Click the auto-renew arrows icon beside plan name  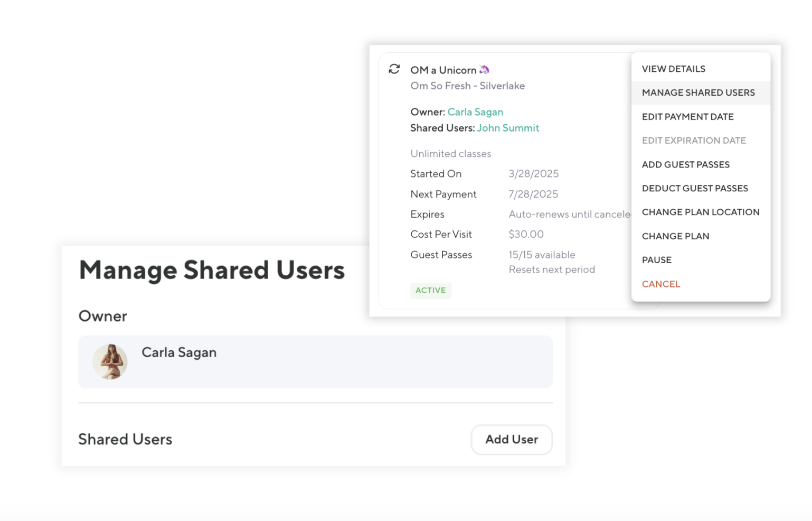coord(394,69)
